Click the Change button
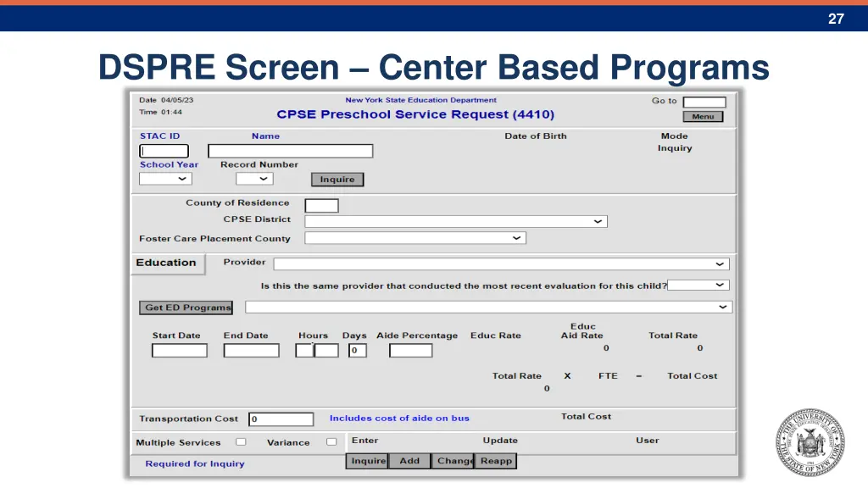Viewport: 868px width, 488px height. (x=453, y=461)
